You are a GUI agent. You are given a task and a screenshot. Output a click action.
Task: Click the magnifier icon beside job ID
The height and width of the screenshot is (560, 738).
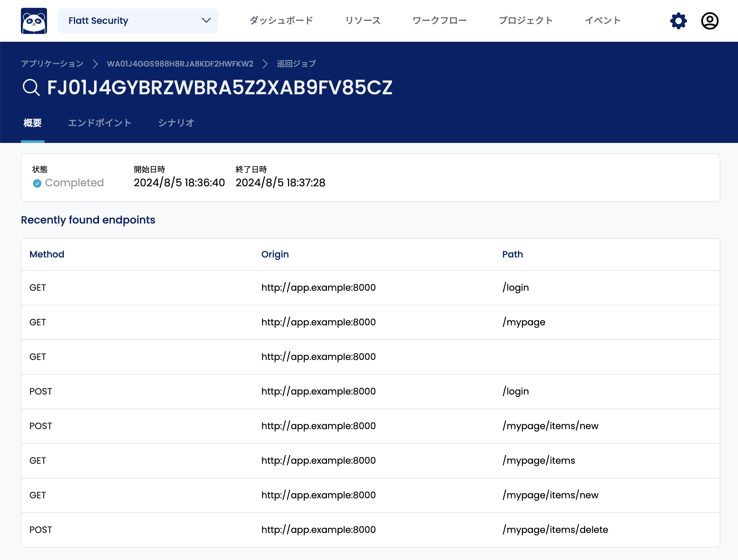[x=31, y=88]
